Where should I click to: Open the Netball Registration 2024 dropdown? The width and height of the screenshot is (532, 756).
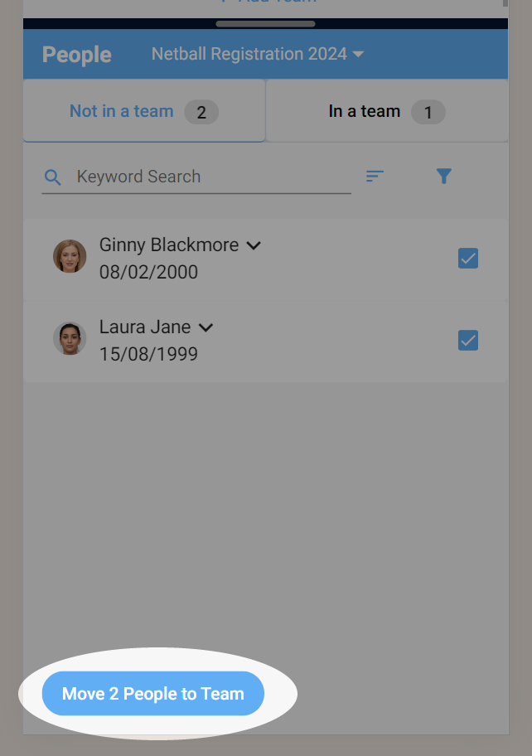click(258, 54)
